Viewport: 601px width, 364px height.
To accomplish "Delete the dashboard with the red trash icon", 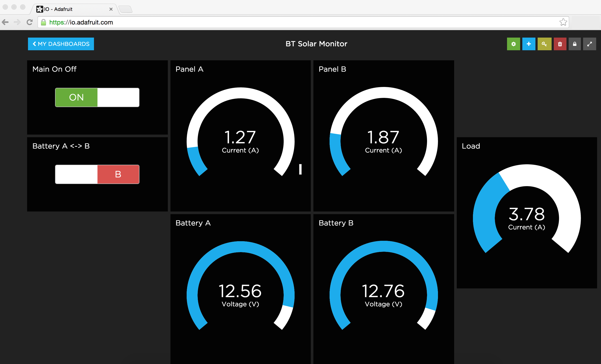I will [x=560, y=44].
